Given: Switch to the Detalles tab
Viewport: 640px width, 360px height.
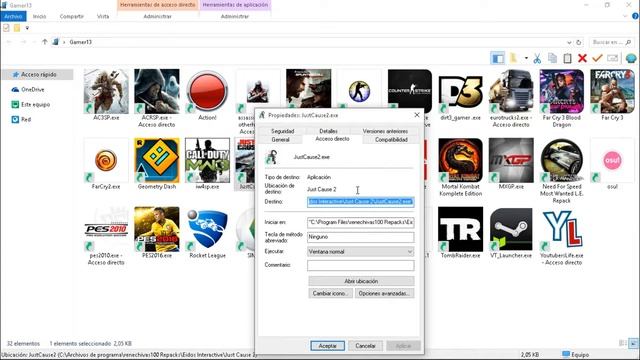Looking at the screenshot, I should click(x=328, y=131).
